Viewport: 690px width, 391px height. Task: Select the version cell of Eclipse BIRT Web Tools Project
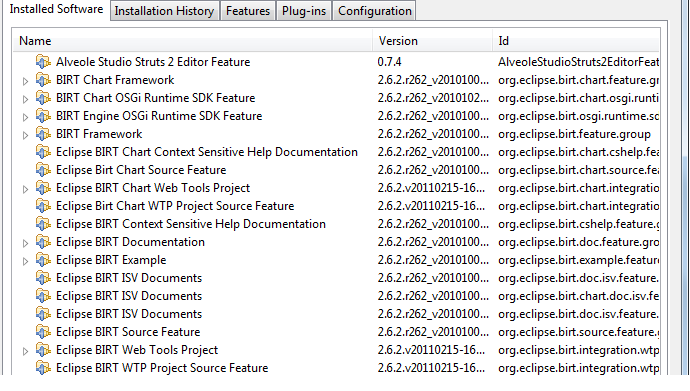click(x=431, y=351)
